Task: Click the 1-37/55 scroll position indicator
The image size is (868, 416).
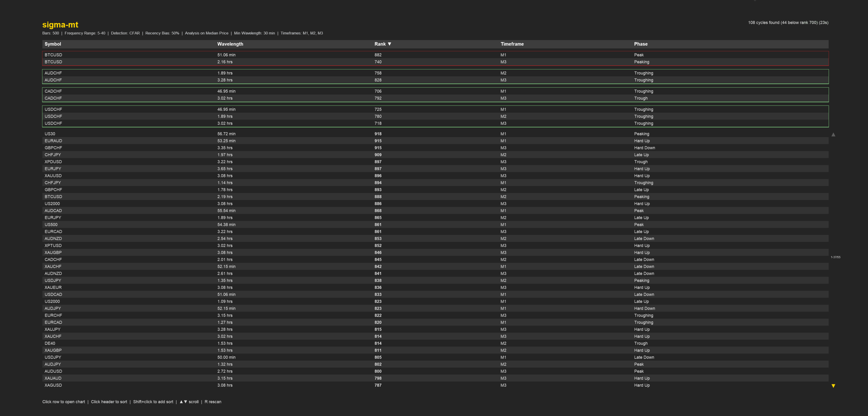Action: [835, 257]
